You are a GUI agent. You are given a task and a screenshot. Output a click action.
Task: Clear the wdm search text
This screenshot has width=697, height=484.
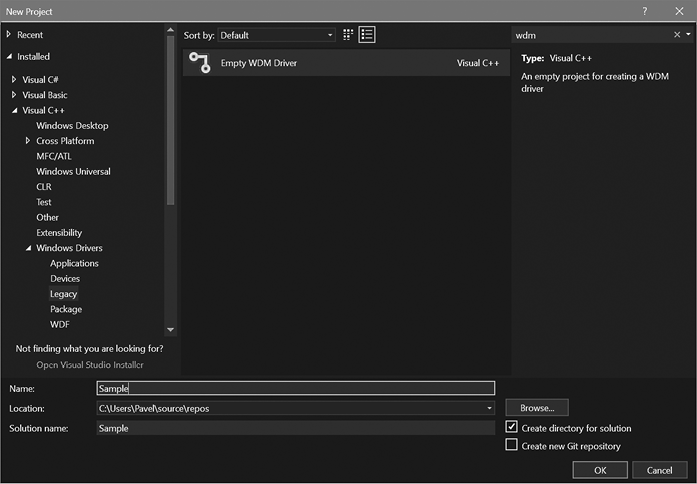[x=677, y=35]
